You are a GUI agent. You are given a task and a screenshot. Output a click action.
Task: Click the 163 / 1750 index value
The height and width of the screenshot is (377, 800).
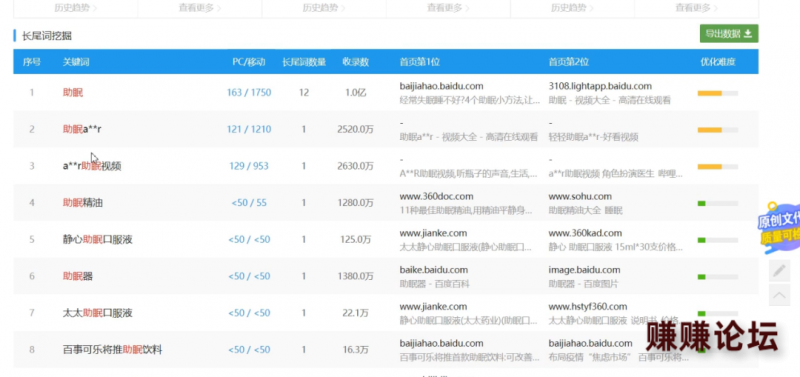point(249,92)
